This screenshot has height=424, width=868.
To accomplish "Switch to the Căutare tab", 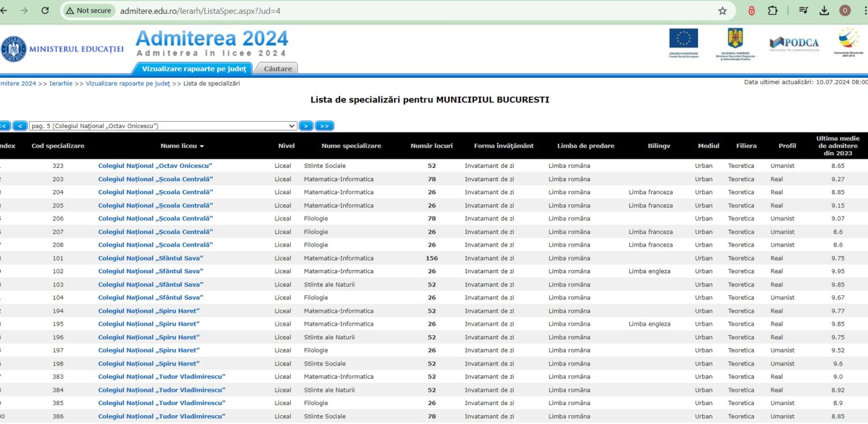I will point(276,68).
